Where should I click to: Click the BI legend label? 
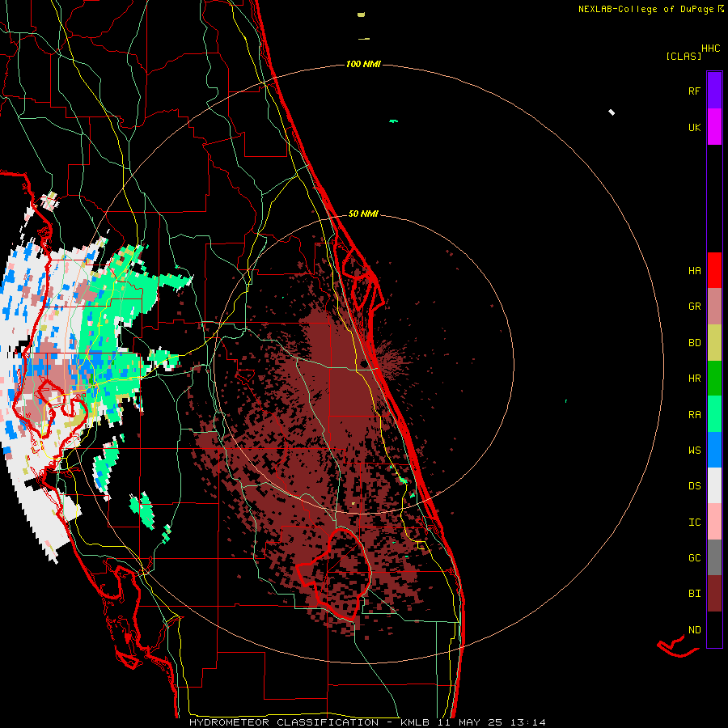tap(694, 594)
